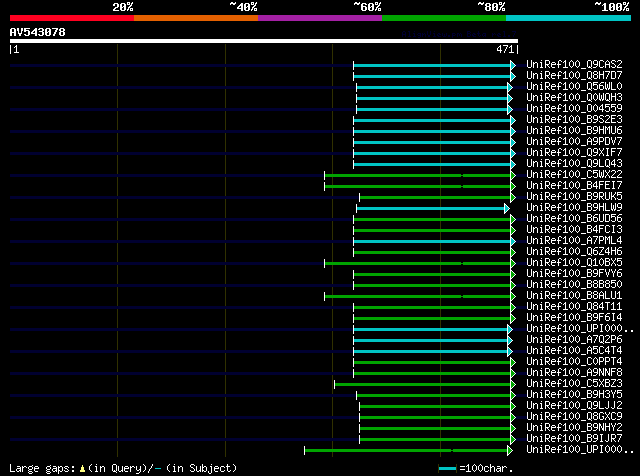The image size is (640, 476).
Task: Click the arrowhead ending the B9IJR7 alignment
Action: pyautogui.click(x=513, y=440)
